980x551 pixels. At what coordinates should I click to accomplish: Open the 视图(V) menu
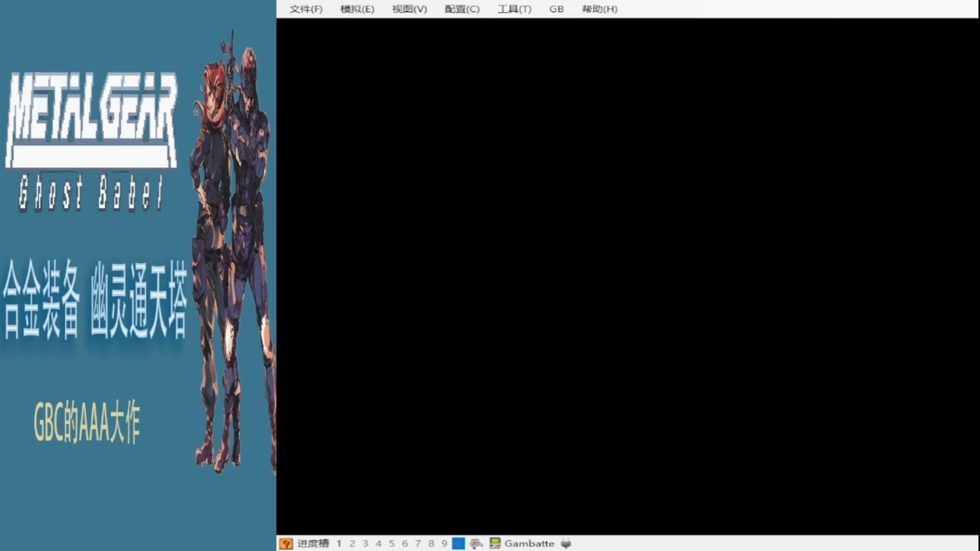[409, 9]
